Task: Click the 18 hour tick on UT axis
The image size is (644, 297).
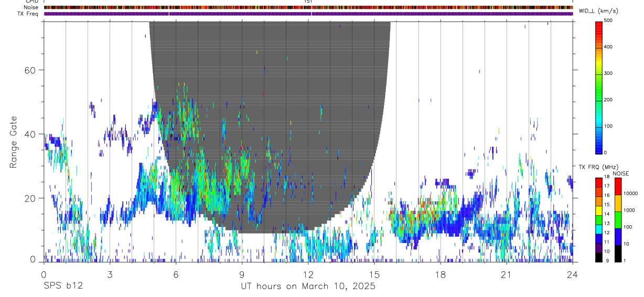Action: point(441,274)
